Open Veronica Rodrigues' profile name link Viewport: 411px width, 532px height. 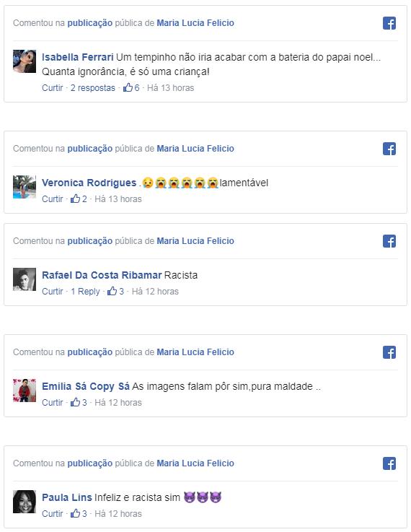[x=89, y=183]
